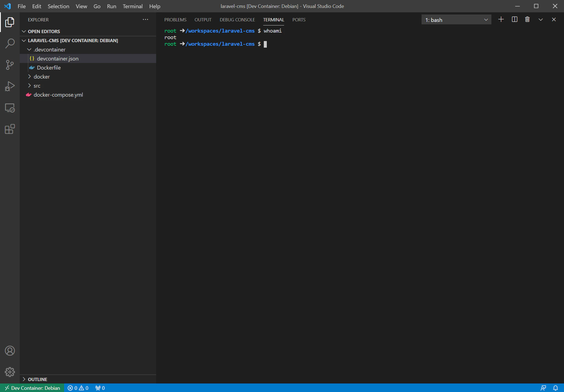Click the forwarded ports indicator in status bar
Image resolution: width=564 pixels, height=392 pixels.
coord(100,388)
